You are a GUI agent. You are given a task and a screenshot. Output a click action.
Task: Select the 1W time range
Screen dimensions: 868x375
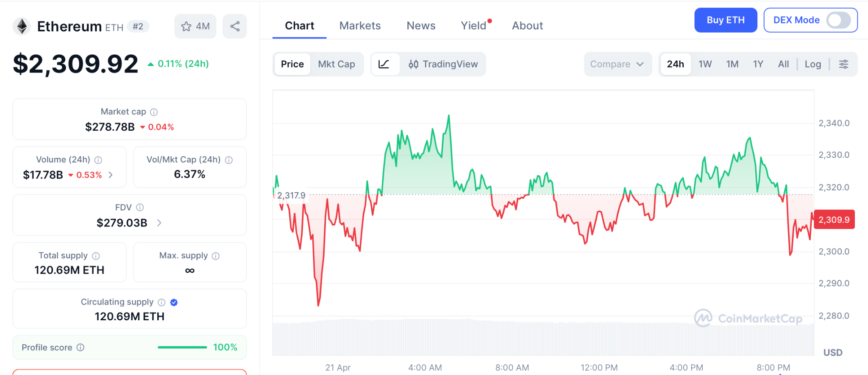tap(705, 64)
